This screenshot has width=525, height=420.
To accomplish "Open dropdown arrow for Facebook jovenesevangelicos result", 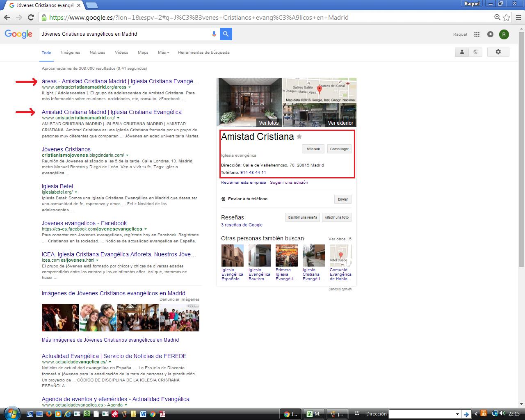I will coord(146,229).
